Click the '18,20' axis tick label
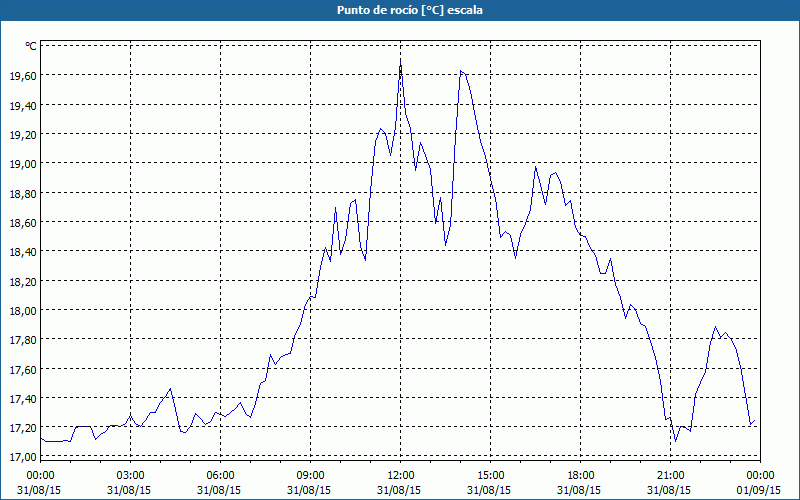 click(23, 282)
